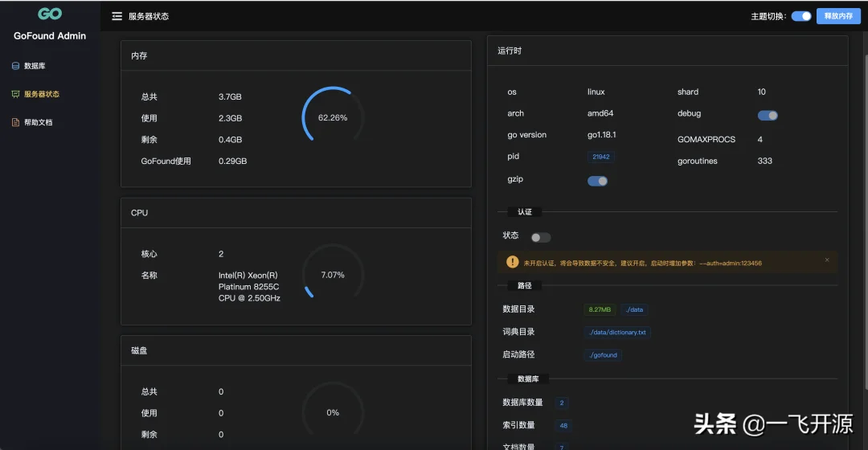Toggle the theme switch
Viewport: 868px width, 450px height.
pyautogui.click(x=800, y=16)
